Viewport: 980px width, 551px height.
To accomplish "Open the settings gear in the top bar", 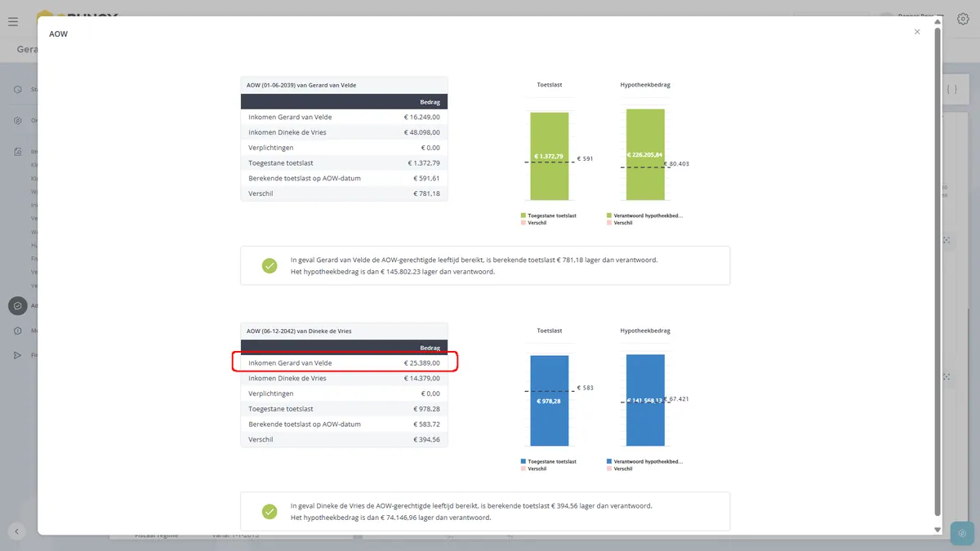I will tap(961, 20).
